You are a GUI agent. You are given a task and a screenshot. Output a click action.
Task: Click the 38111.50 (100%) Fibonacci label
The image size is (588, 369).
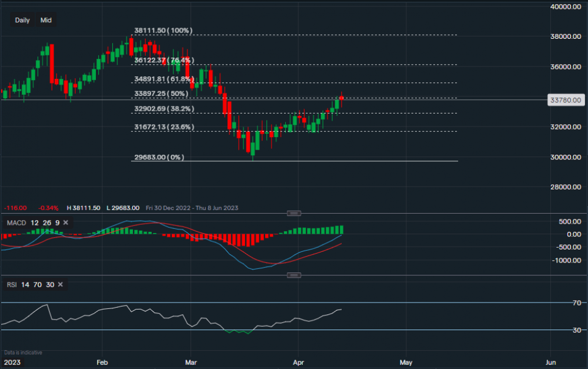163,30
